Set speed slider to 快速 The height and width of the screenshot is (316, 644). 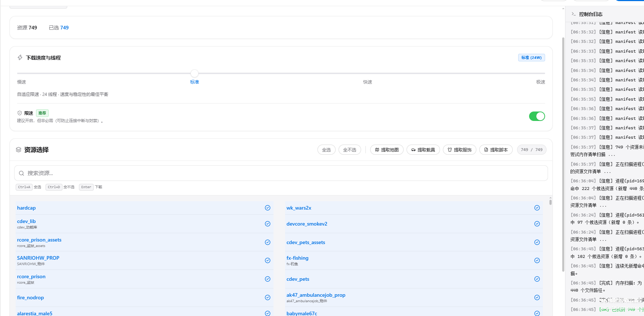(367, 82)
